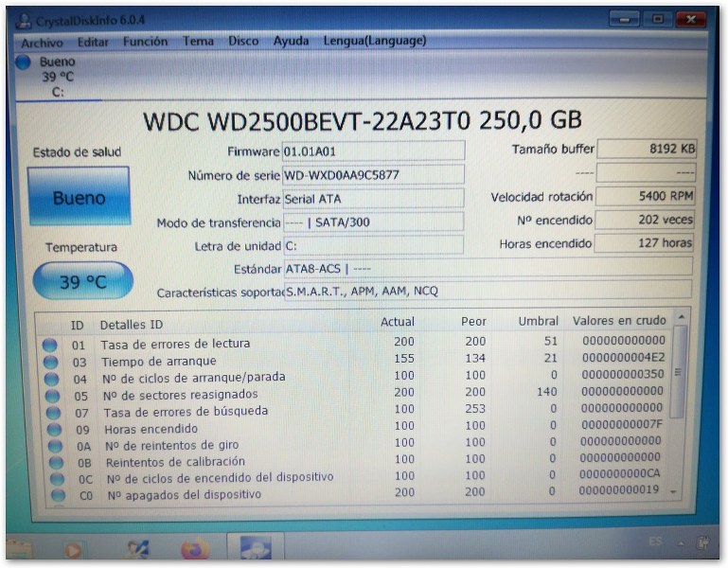Click the blue health circle in disk selector
The image size is (728, 568).
(23, 62)
